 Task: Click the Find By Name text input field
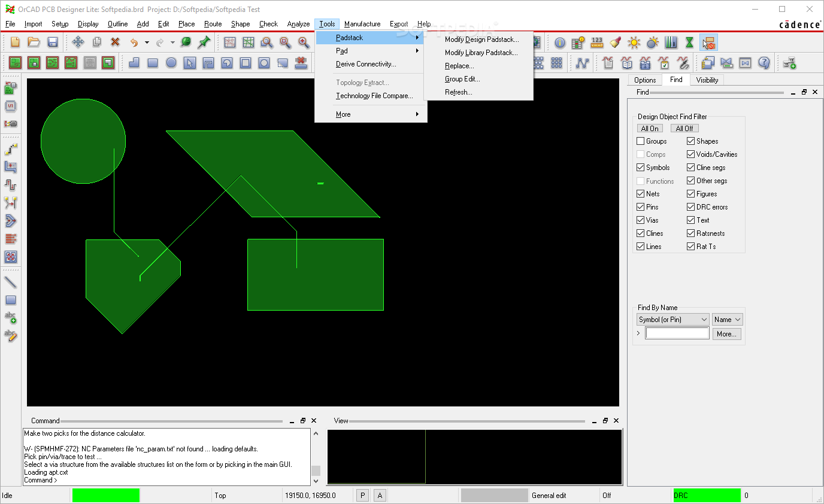tap(677, 333)
